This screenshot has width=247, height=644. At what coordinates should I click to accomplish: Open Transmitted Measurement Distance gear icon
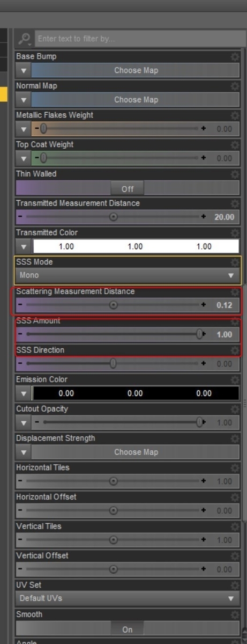point(235,204)
